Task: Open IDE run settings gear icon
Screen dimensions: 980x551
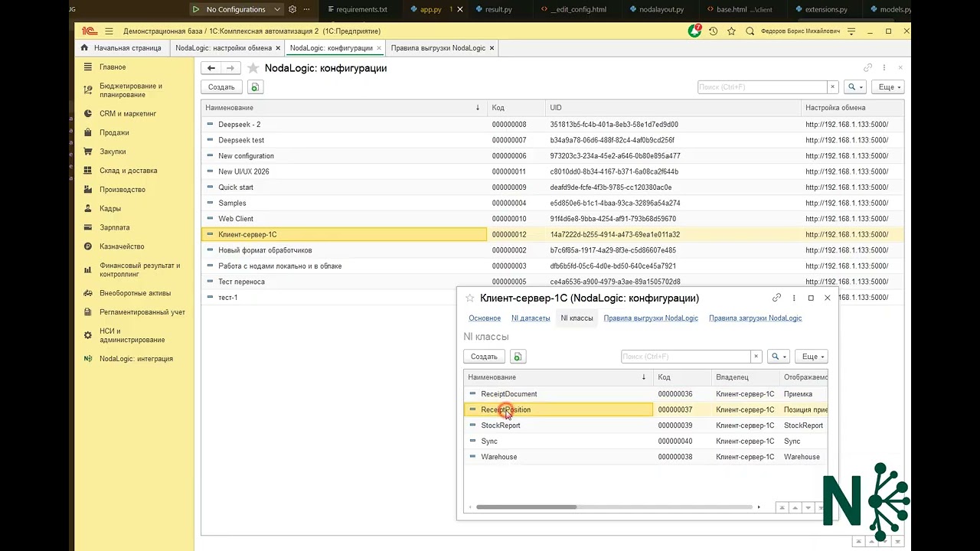Action: (292, 9)
